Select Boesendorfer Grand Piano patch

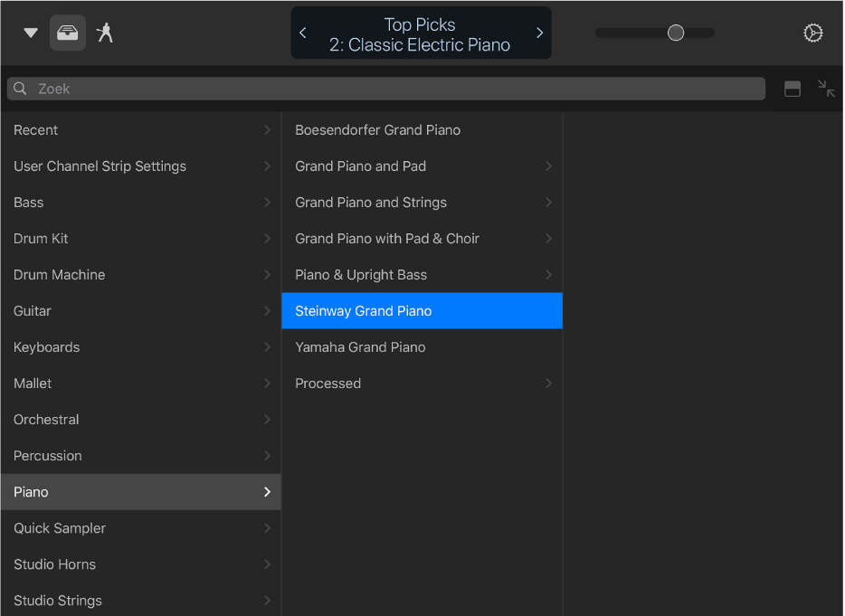click(378, 130)
